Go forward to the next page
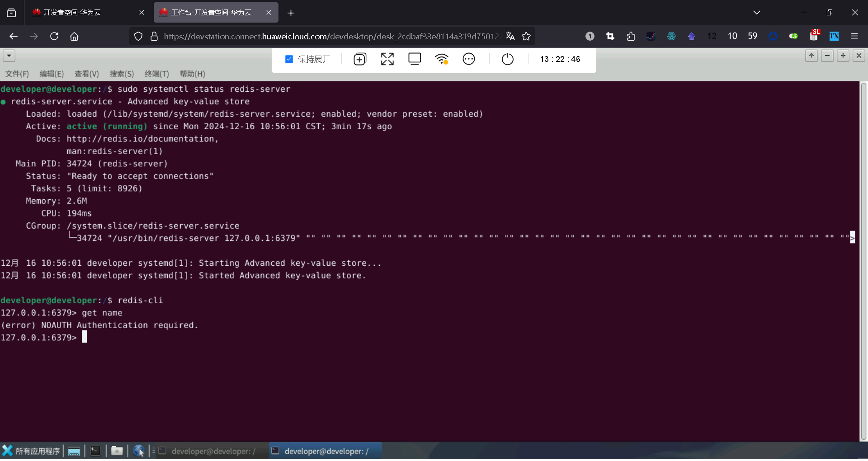868x461 pixels. (34, 36)
